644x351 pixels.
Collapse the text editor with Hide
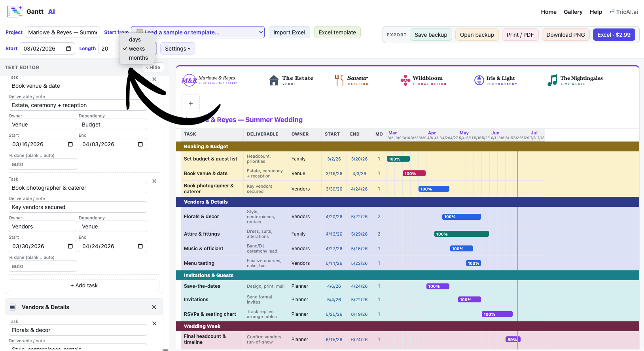pyautogui.click(x=153, y=68)
